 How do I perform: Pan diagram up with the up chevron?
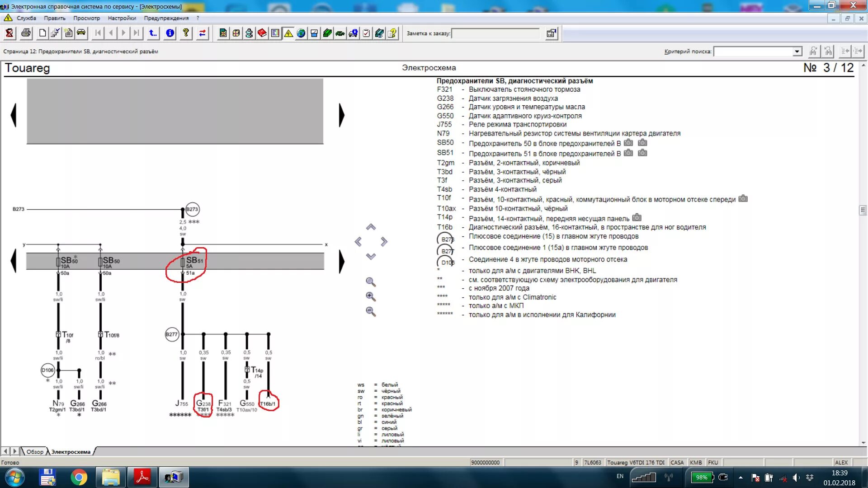(371, 227)
